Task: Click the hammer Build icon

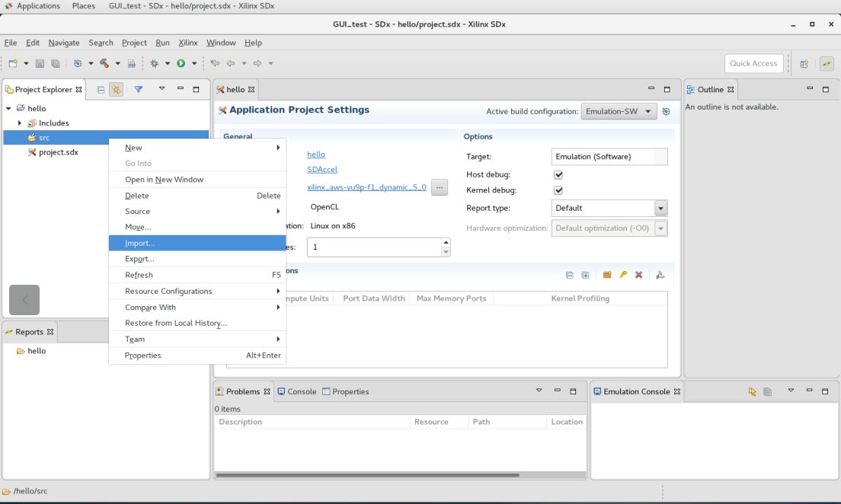Action: coord(104,63)
